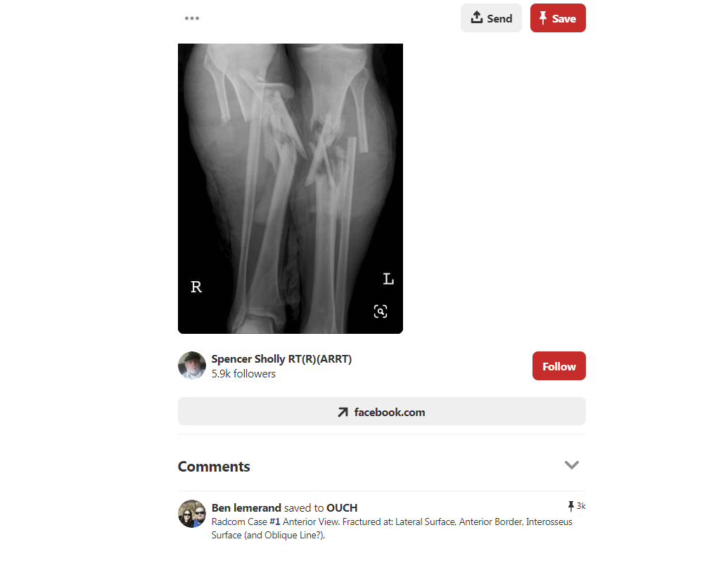Open Spencer Sholly RT(R)(ARRT) profile name
Viewport: 728px width, 570px height.
click(281, 359)
